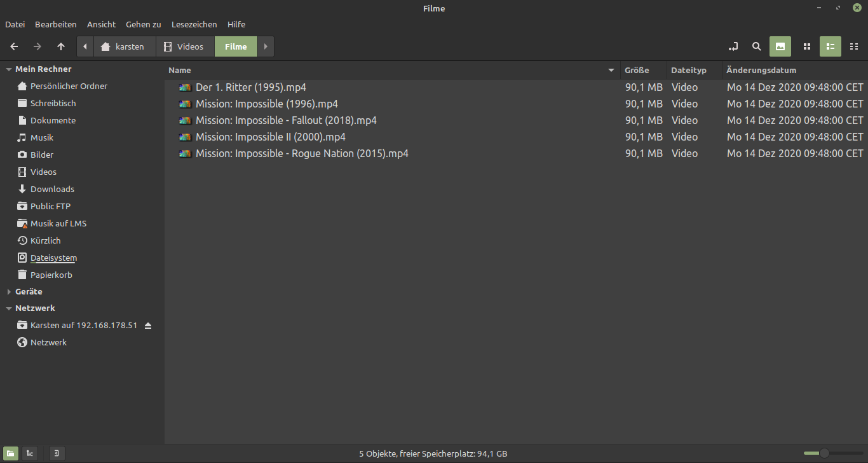Viewport: 868px width, 463px height.
Task: Open the Bearbeiten menu
Action: 56,24
